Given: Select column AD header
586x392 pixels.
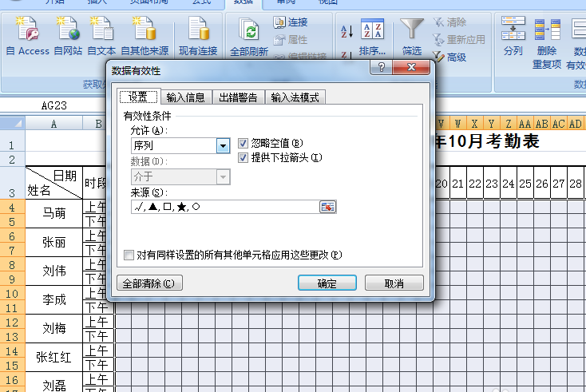Looking at the screenshot, I should pyautogui.click(x=575, y=124).
